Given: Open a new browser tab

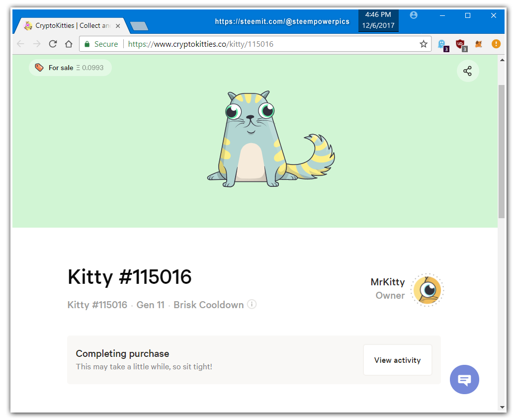Looking at the screenshot, I should (139, 26).
